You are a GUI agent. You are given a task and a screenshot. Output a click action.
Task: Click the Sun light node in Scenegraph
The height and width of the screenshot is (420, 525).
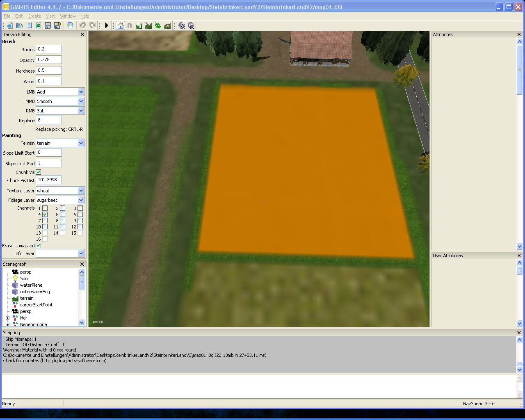(24, 278)
